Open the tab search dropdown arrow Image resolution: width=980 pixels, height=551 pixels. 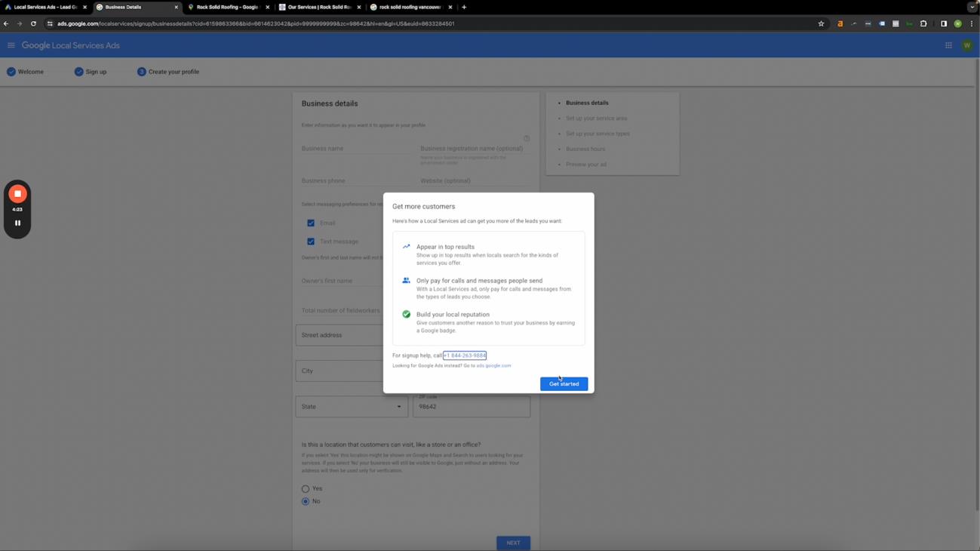[x=972, y=7]
